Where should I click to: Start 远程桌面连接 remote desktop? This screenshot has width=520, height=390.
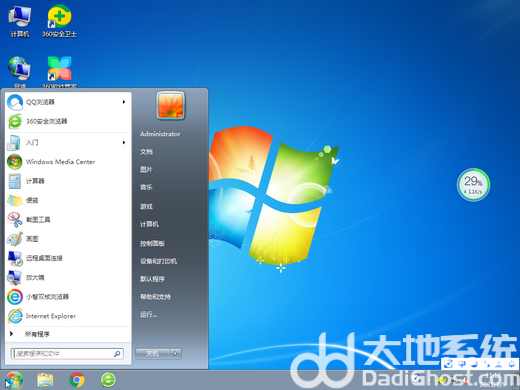tap(67, 258)
